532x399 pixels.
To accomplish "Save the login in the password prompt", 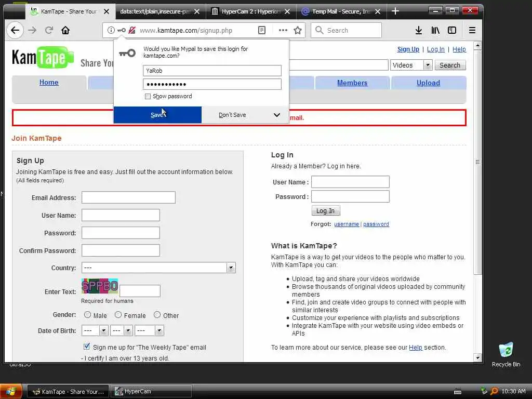I will [157, 115].
